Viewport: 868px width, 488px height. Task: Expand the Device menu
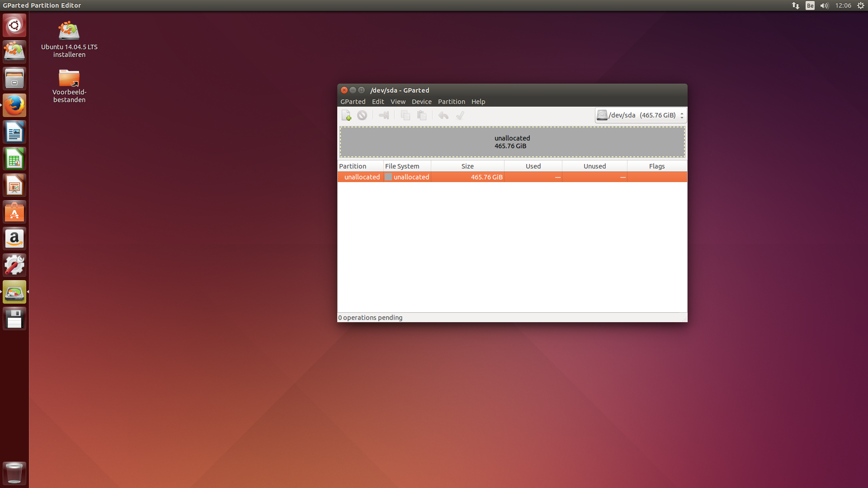pyautogui.click(x=421, y=102)
